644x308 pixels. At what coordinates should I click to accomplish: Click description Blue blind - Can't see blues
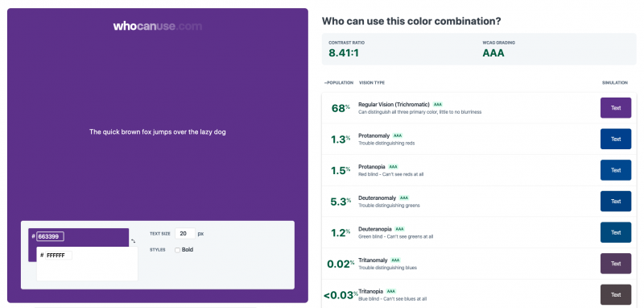(x=393, y=299)
